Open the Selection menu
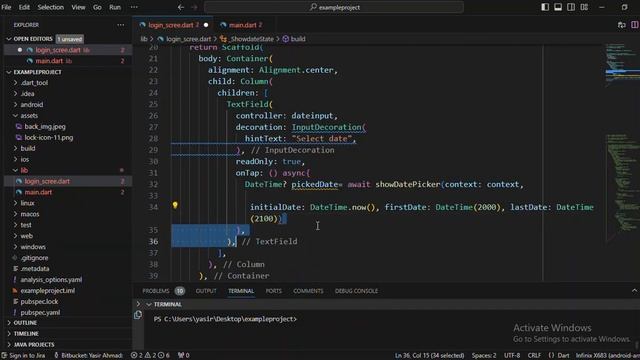Image resolution: width=640 pixels, height=360 pixels. [x=51, y=7]
